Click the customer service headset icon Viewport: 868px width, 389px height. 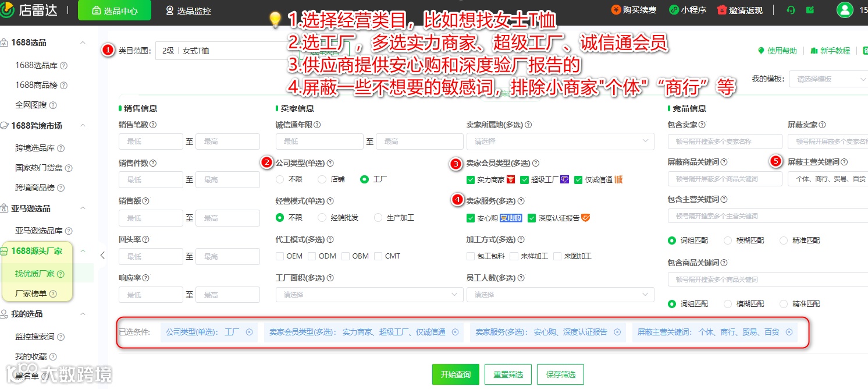[x=791, y=10]
